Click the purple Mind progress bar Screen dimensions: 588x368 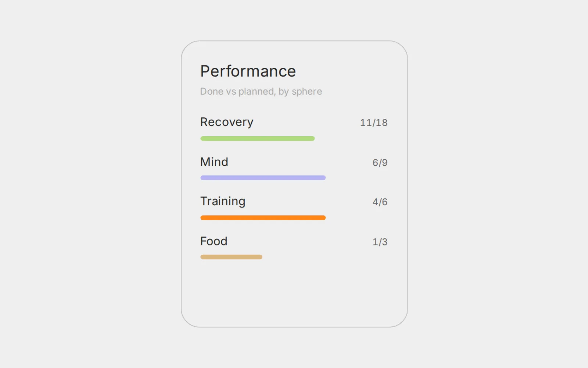pyautogui.click(x=263, y=178)
